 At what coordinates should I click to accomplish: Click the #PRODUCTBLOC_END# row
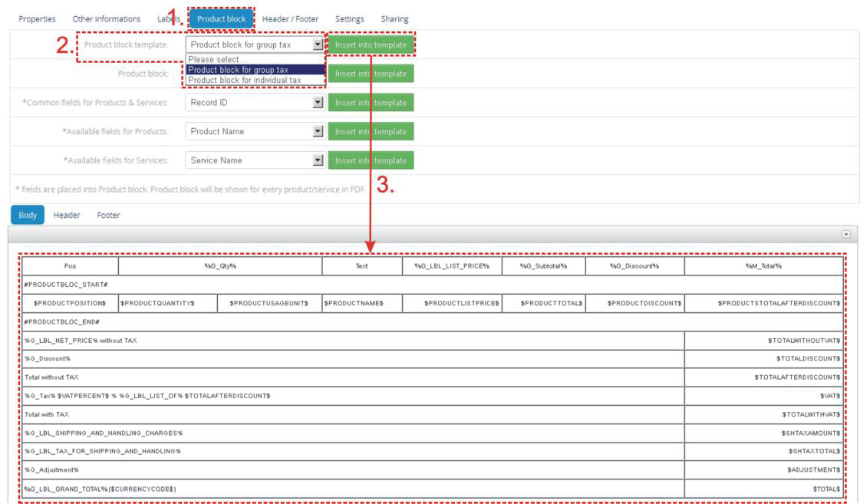432,322
